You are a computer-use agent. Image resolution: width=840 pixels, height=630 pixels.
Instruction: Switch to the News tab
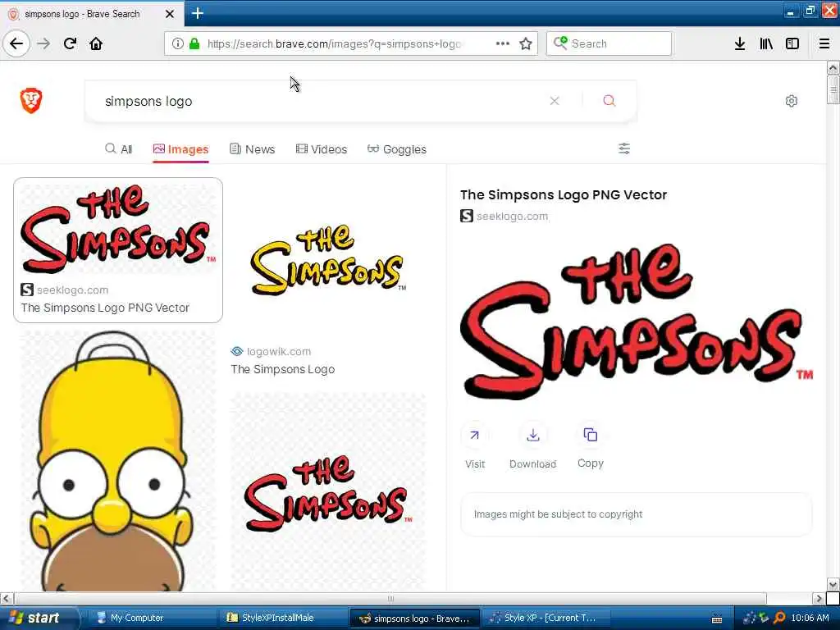click(252, 149)
